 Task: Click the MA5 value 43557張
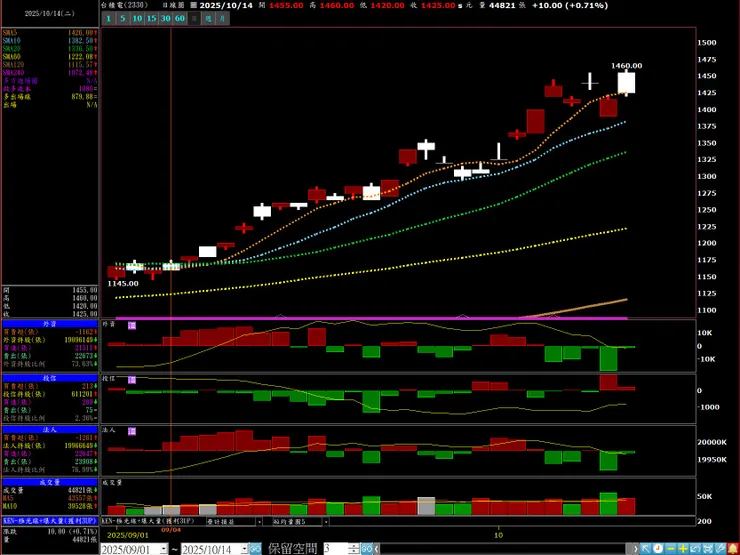[x=82, y=498]
